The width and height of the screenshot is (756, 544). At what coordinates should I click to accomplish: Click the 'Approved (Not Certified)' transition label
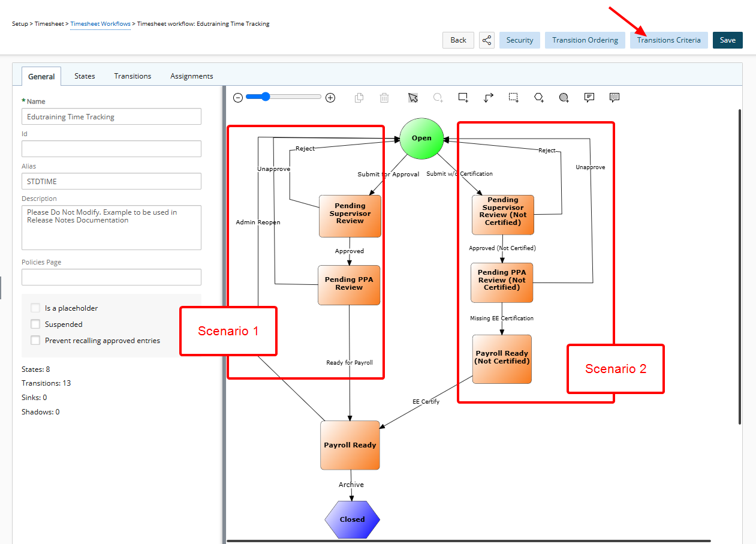click(x=502, y=248)
